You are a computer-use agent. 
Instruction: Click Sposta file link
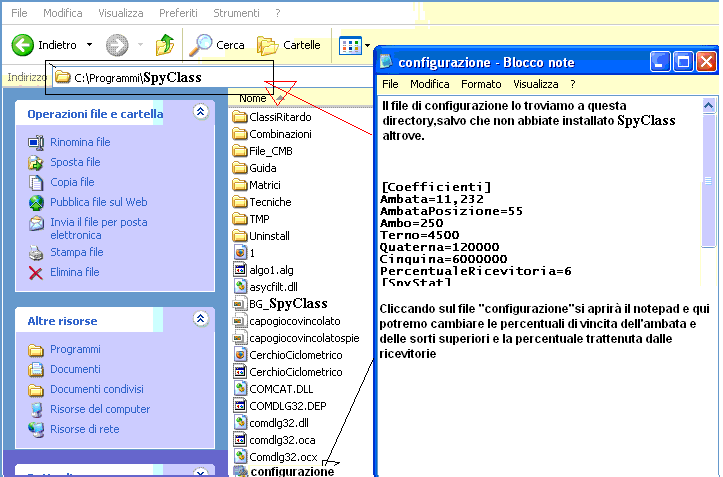[x=75, y=162]
